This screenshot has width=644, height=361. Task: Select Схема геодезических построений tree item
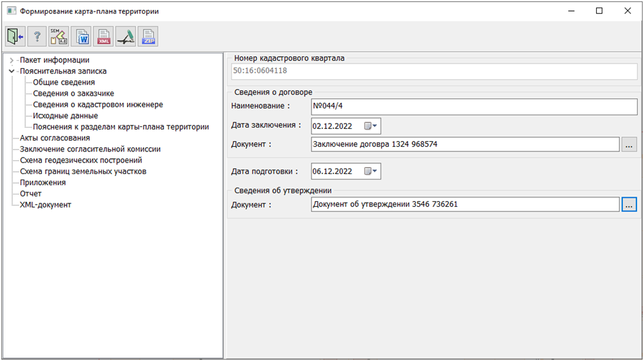coord(81,160)
